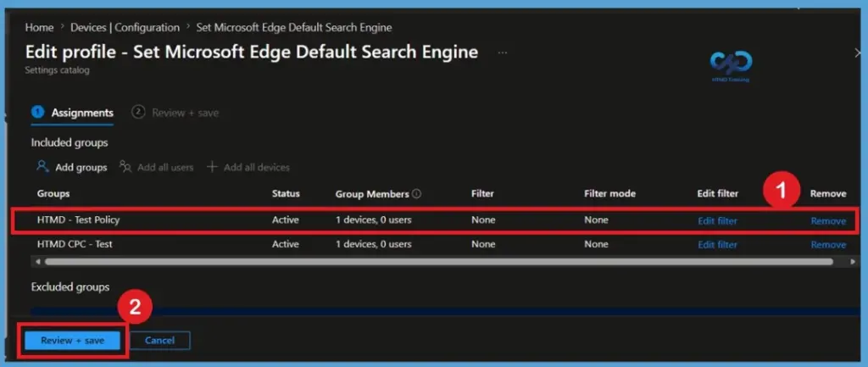Click the Group Members info icon

point(417,194)
